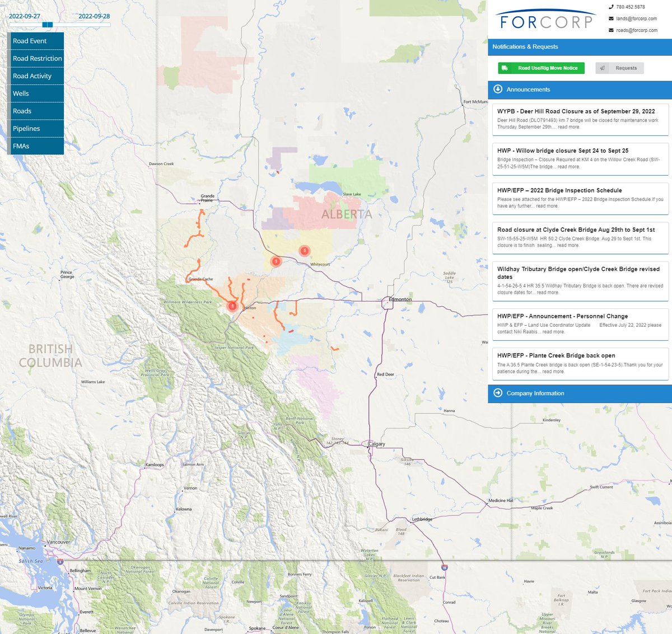Grab the start-date handle of the date slider

tap(45, 25)
